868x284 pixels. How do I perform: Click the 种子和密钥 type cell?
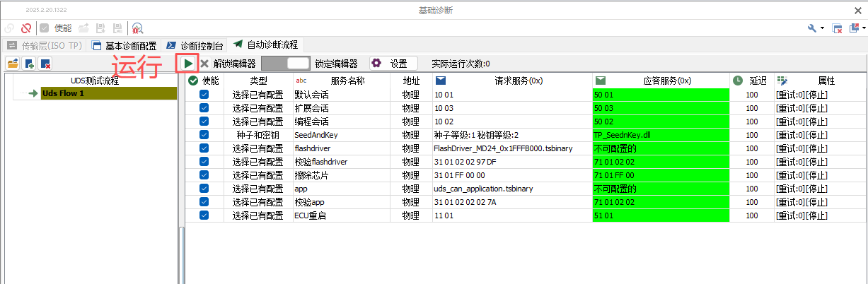(258, 134)
